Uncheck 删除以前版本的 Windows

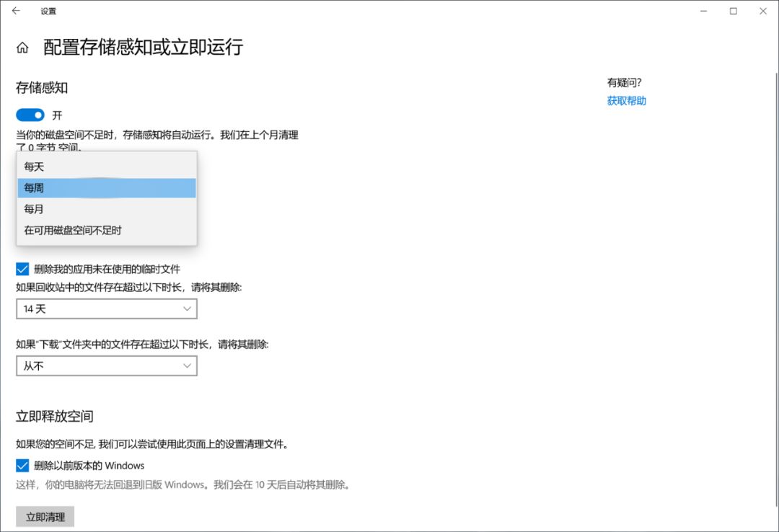(x=22, y=465)
